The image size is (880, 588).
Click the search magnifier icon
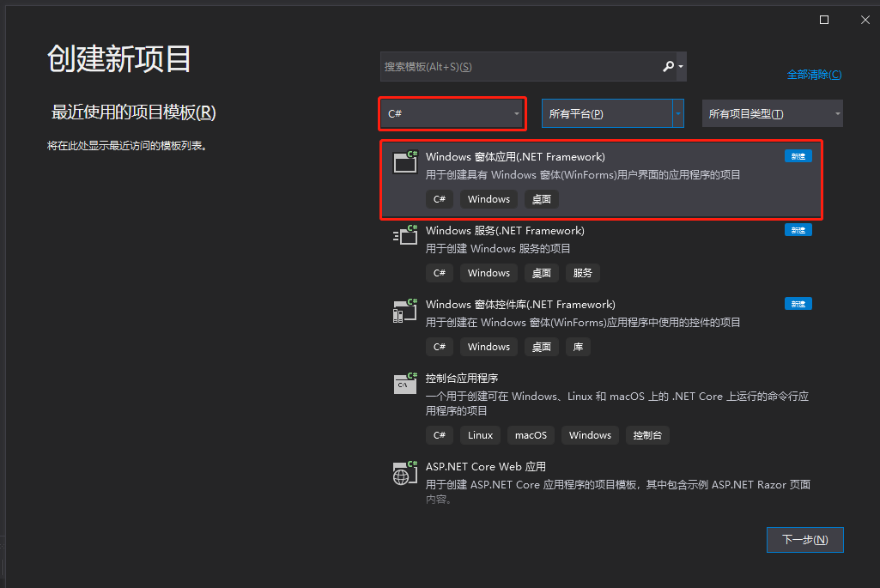coord(668,67)
